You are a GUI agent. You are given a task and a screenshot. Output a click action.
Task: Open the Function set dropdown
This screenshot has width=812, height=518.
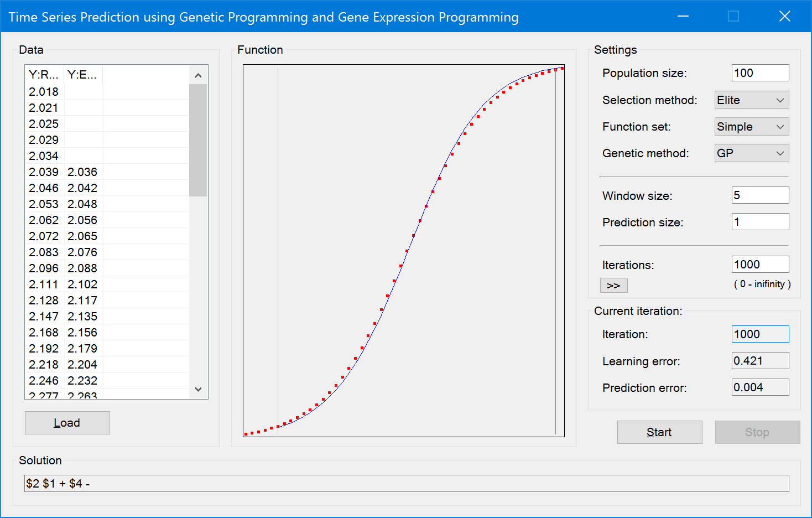[x=752, y=127]
